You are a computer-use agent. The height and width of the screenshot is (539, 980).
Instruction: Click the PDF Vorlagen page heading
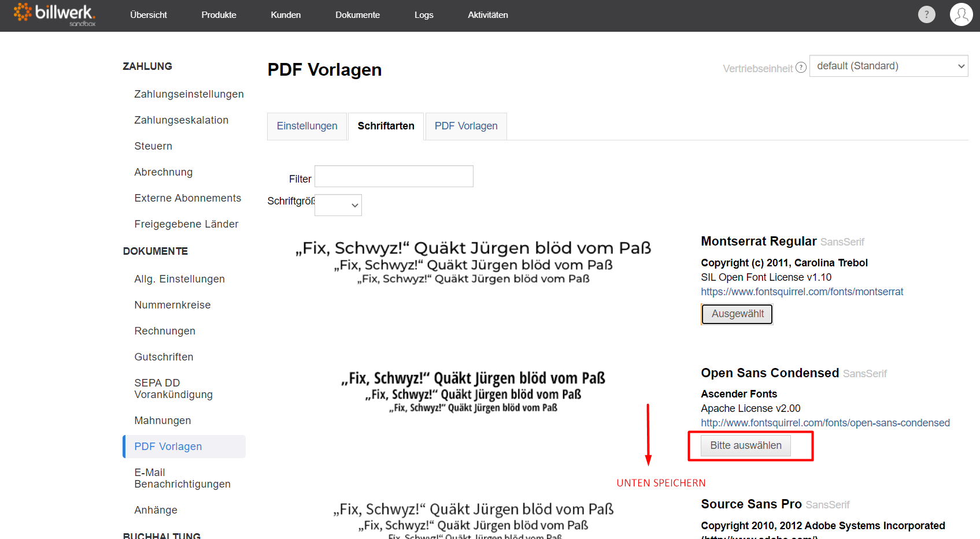324,69
